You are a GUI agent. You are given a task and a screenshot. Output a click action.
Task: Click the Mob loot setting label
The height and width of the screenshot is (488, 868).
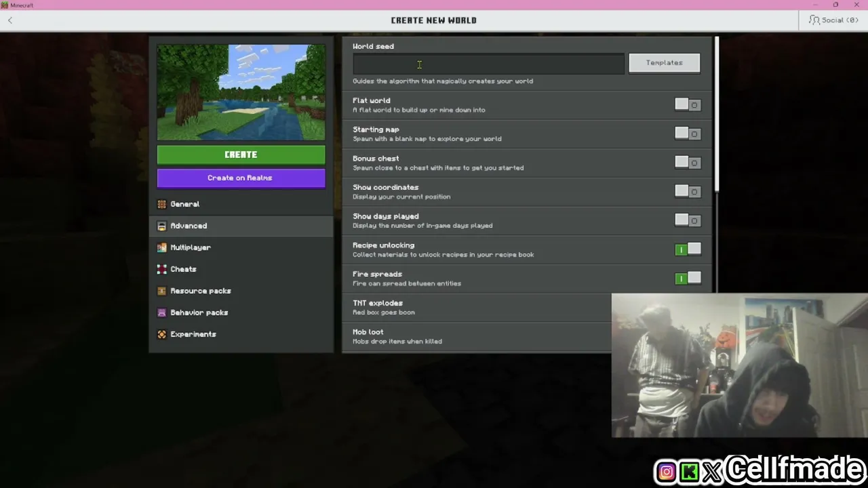368,332
